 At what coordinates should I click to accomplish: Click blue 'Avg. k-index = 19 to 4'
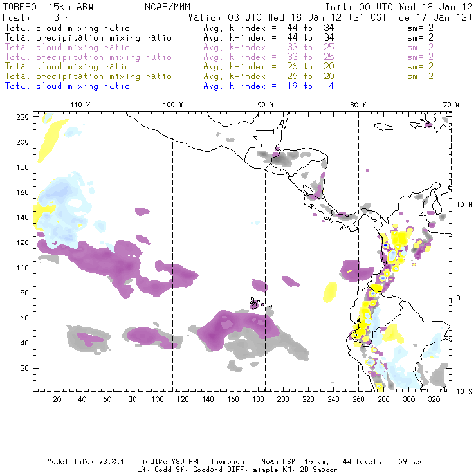click(x=269, y=86)
